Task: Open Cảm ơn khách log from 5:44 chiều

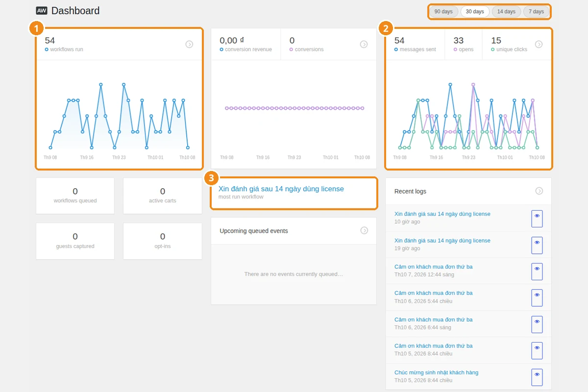Action: tap(434, 293)
